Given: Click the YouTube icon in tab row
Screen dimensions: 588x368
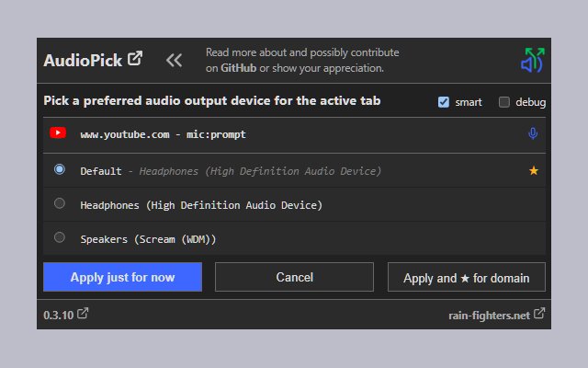Looking at the screenshot, I should pos(58,133).
